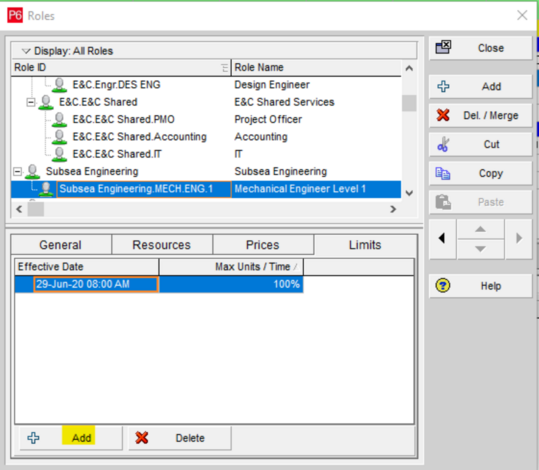Sort by the Role Name column header
The image size is (539, 470).
point(316,67)
